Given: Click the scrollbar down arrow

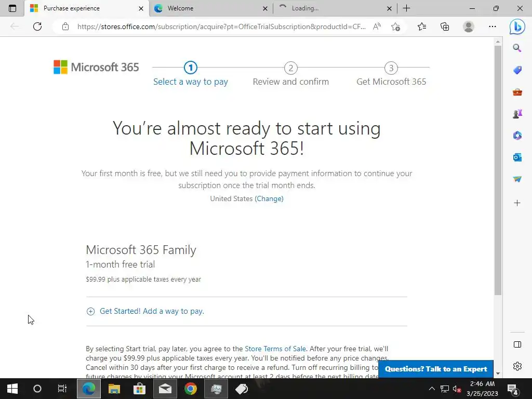Looking at the screenshot, I should 498,374.
